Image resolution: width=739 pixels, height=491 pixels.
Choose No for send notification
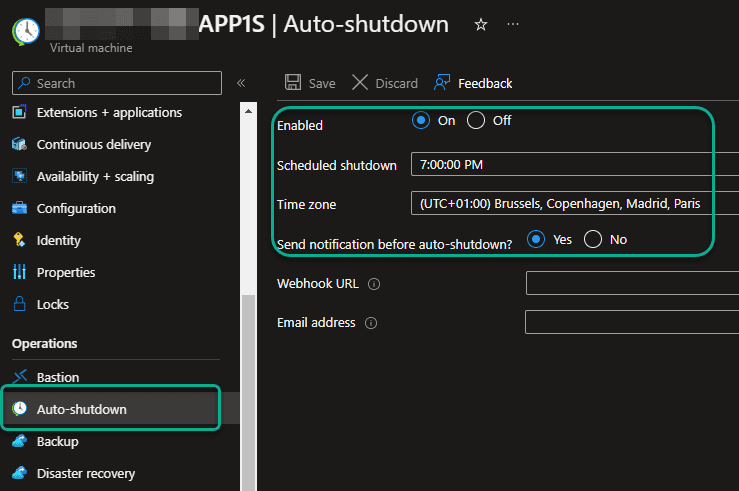click(x=593, y=239)
